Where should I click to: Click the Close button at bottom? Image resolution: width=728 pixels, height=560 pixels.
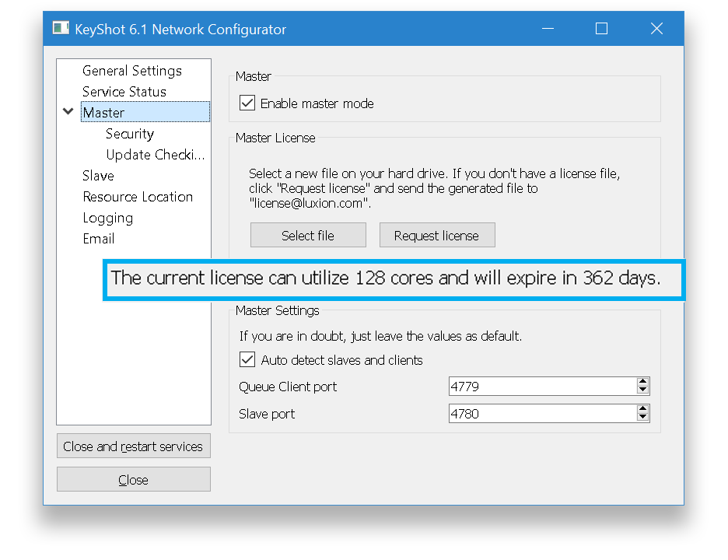tap(133, 479)
